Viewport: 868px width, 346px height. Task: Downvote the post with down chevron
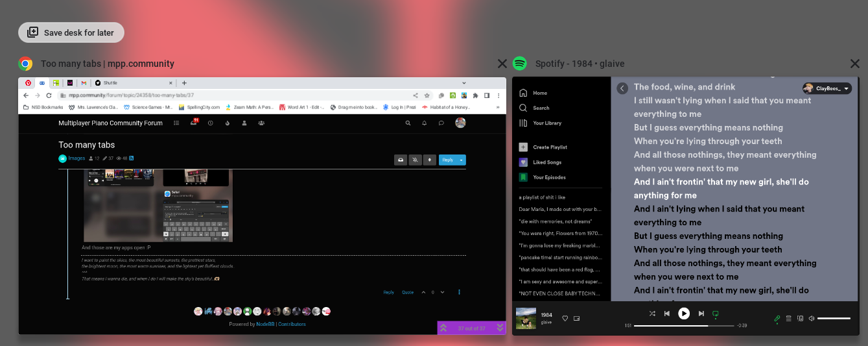442,292
